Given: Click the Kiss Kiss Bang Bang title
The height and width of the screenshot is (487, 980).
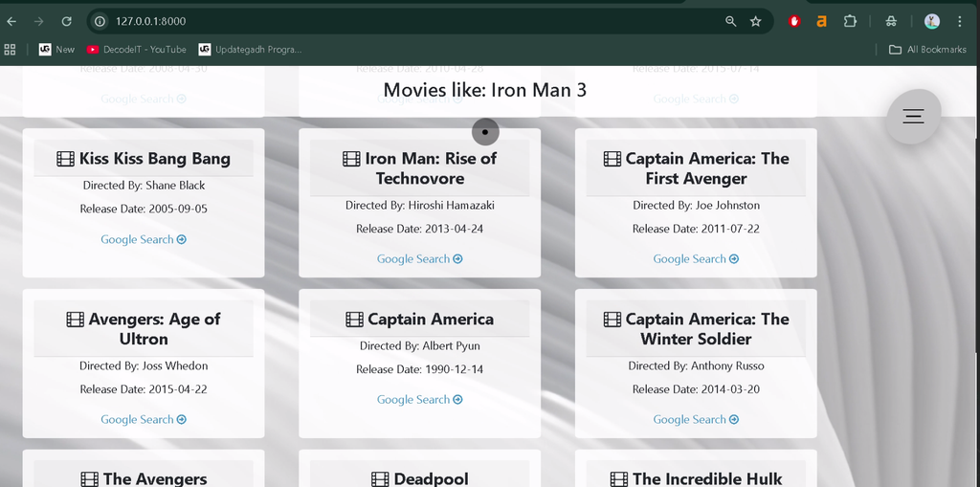Looking at the screenshot, I should click(x=154, y=159).
